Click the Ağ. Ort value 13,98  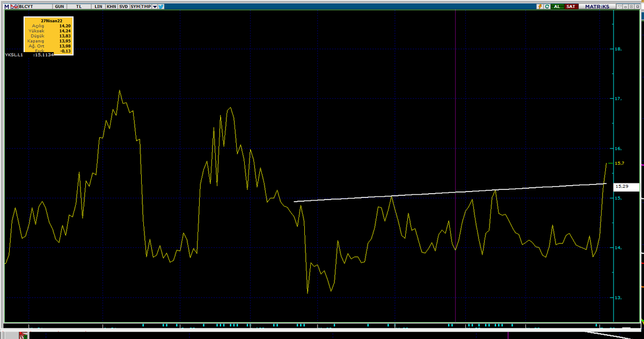65,46
